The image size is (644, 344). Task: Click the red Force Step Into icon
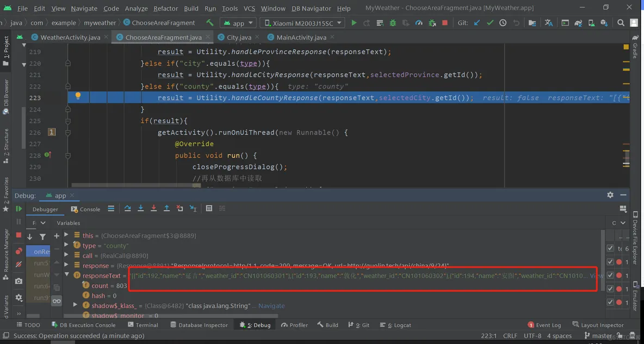pyautogui.click(x=153, y=208)
